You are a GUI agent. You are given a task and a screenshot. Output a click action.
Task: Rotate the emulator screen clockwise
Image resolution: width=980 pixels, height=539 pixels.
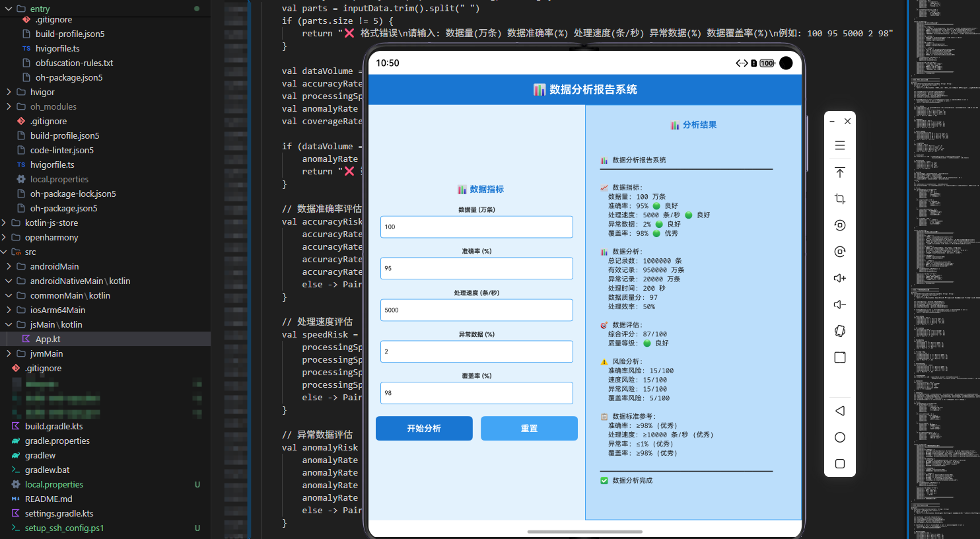(x=840, y=252)
